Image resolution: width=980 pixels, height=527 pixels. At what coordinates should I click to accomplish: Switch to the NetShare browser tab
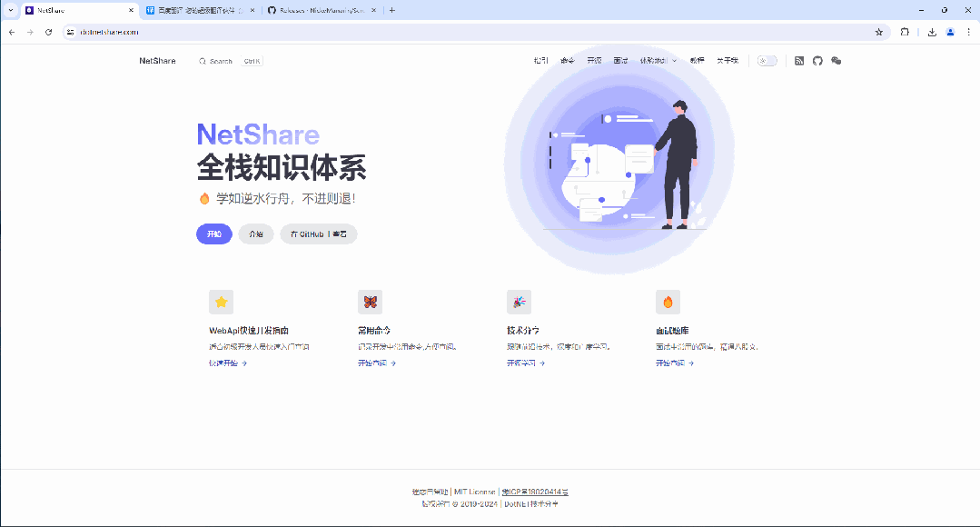click(x=79, y=11)
